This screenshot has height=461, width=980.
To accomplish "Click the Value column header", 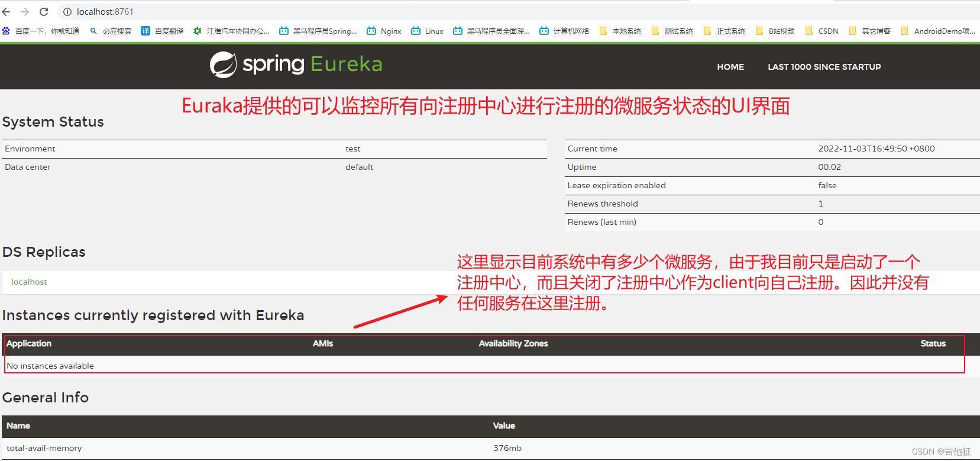I will [x=504, y=425].
